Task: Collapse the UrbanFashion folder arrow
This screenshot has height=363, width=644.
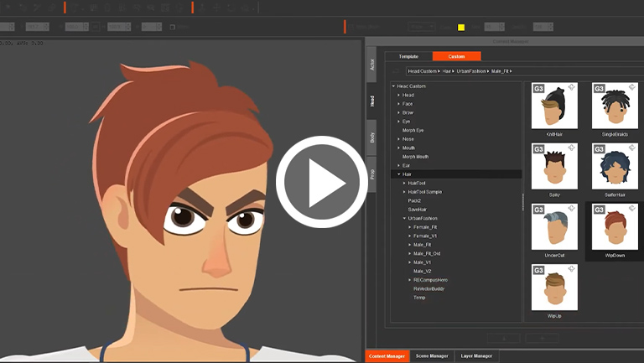Action: [x=404, y=219]
